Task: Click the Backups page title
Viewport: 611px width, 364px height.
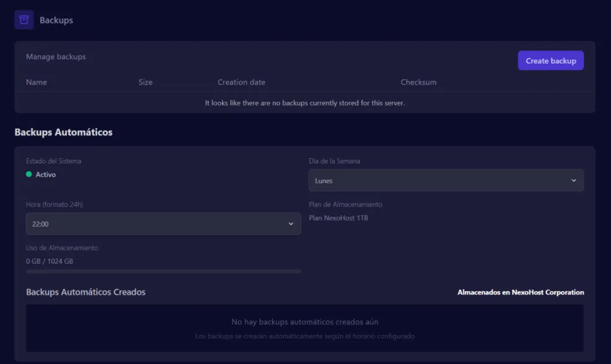Action: (x=56, y=20)
